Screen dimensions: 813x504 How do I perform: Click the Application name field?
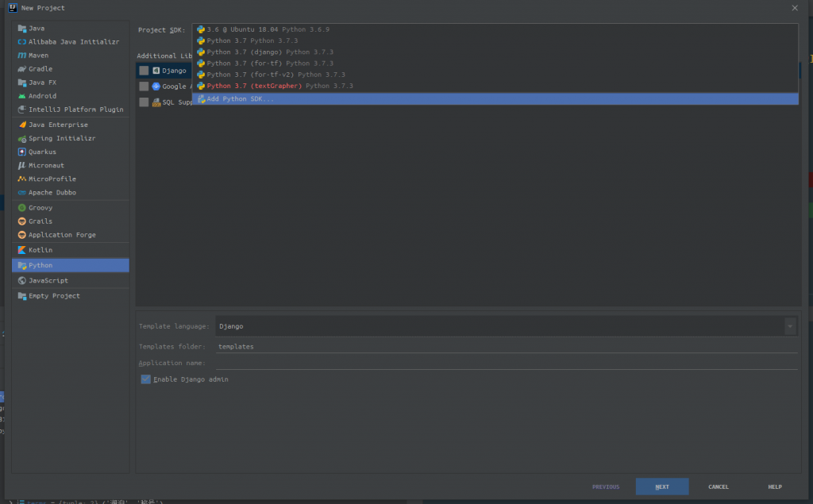click(x=507, y=363)
